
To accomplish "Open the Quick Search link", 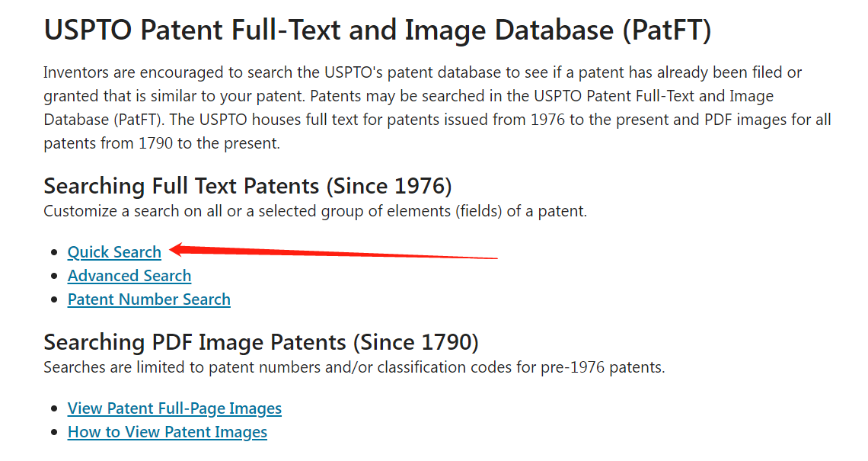I will 114,252.
